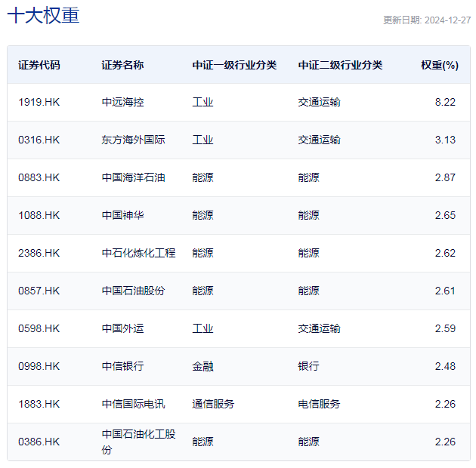476x468 pixels.
Task: Select stock code 1919.HK
Action: (39, 102)
